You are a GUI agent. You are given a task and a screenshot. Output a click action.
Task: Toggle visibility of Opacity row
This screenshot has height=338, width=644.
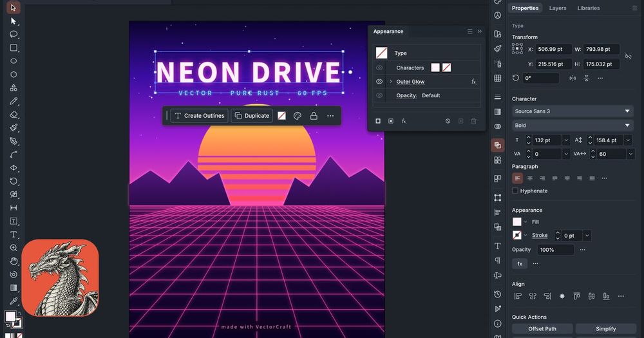click(x=379, y=95)
